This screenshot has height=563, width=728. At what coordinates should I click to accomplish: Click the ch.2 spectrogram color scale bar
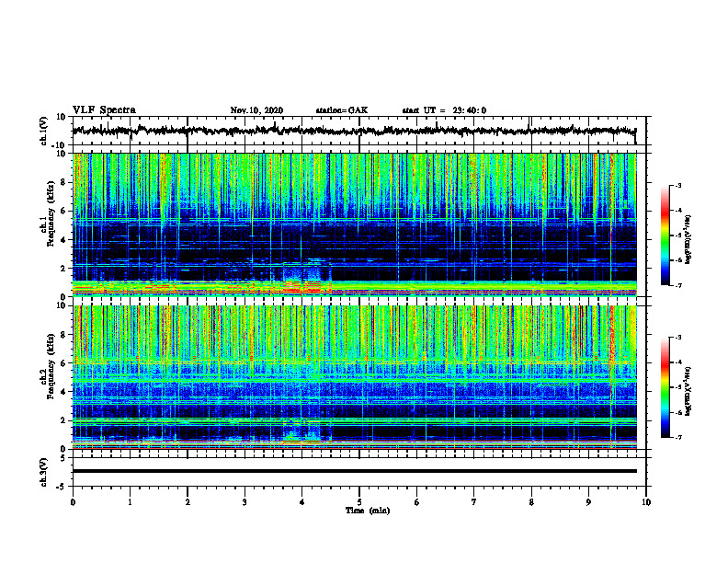click(x=665, y=387)
